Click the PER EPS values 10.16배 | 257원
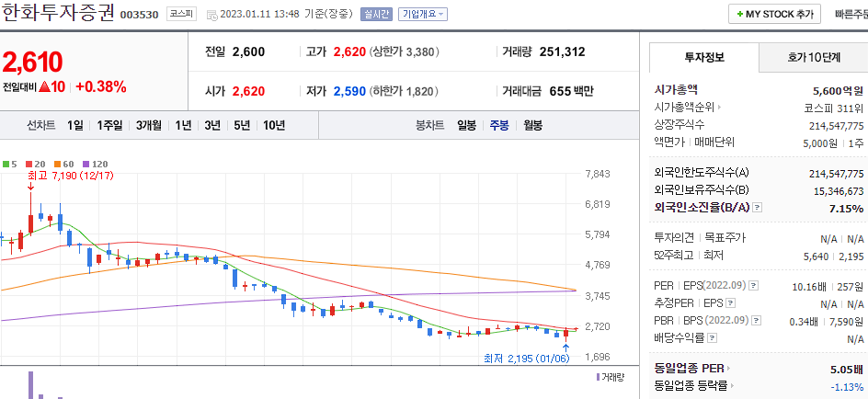The height and width of the screenshot is (399, 868). (827, 287)
